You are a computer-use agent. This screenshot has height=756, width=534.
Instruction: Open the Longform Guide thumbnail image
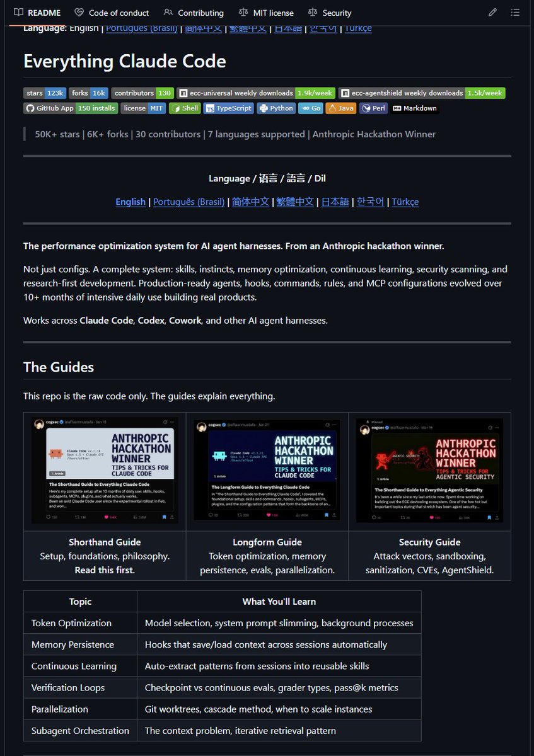point(267,470)
